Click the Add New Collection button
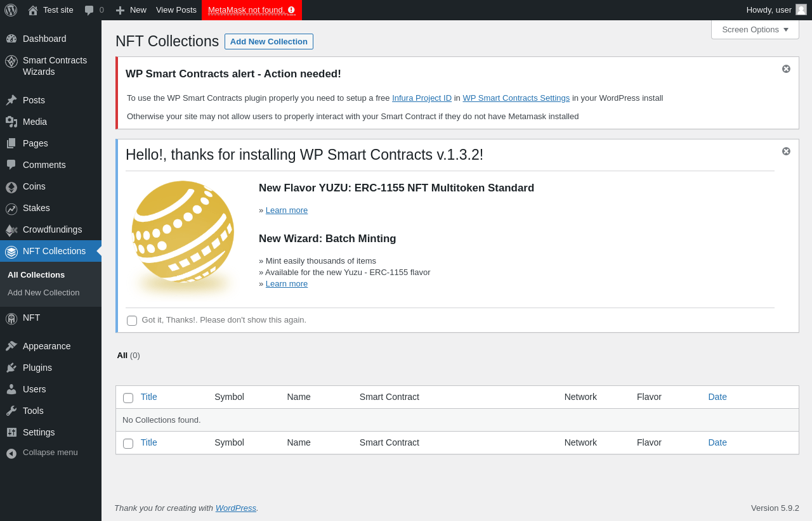The width and height of the screenshot is (812, 521). pyautogui.click(x=269, y=42)
